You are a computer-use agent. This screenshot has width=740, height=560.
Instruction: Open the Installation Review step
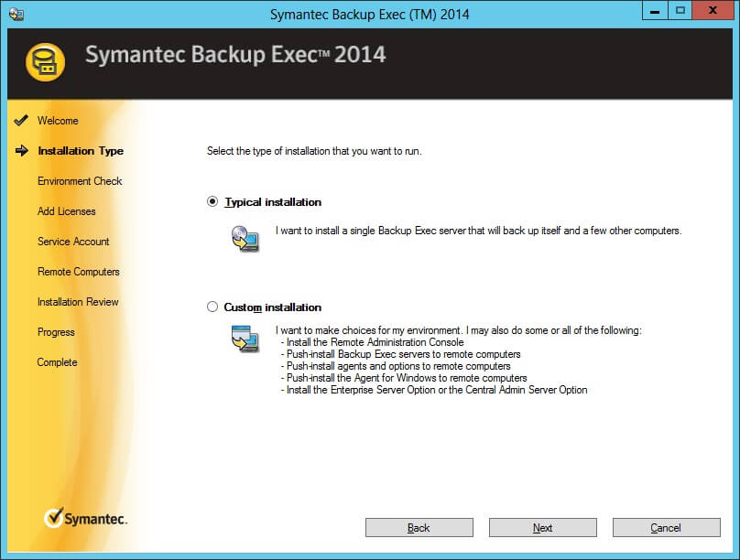click(78, 302)
